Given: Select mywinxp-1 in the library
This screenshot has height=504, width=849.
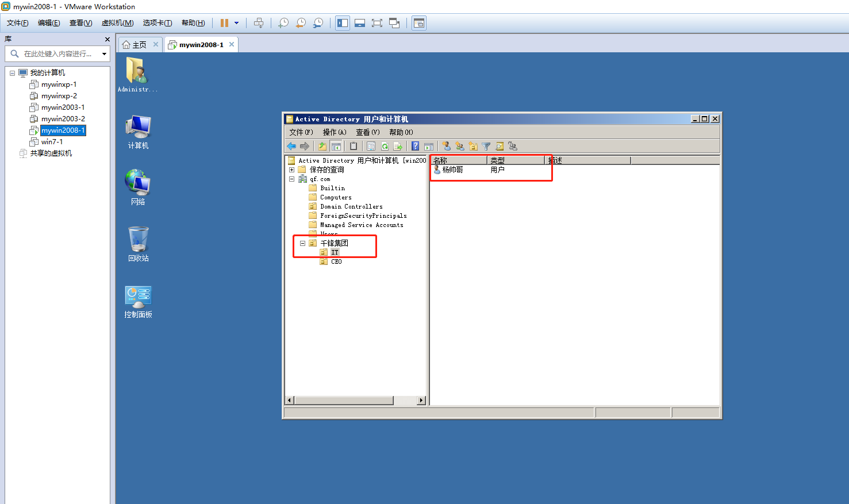Looking at the screenshot, I should 59,84.
